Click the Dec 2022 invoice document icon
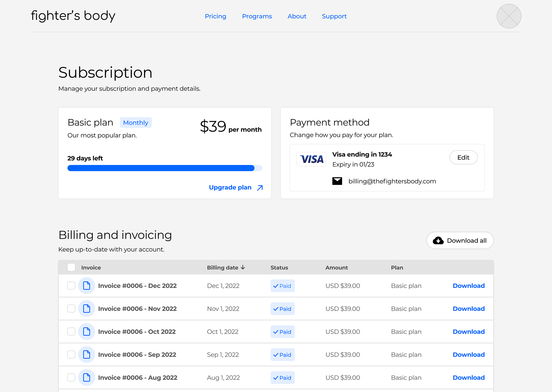The image size is (552, 392). pos(86,285)
